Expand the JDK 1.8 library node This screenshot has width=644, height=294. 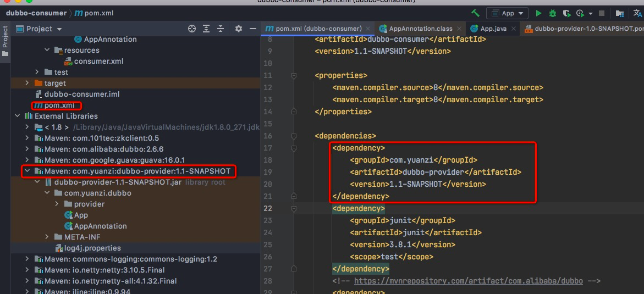27,127
